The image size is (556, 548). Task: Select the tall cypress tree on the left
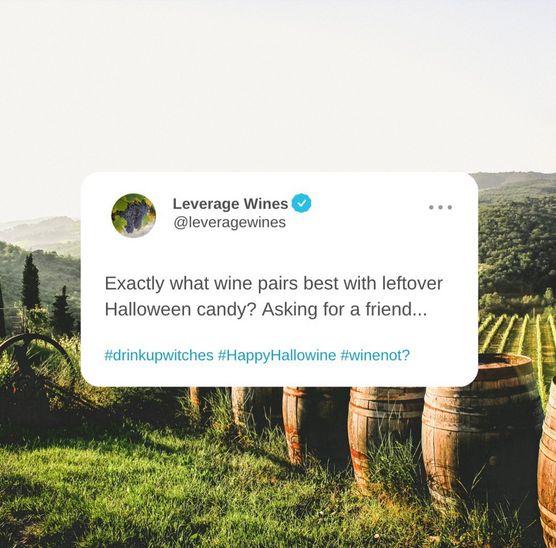click(x=31, y=282)
